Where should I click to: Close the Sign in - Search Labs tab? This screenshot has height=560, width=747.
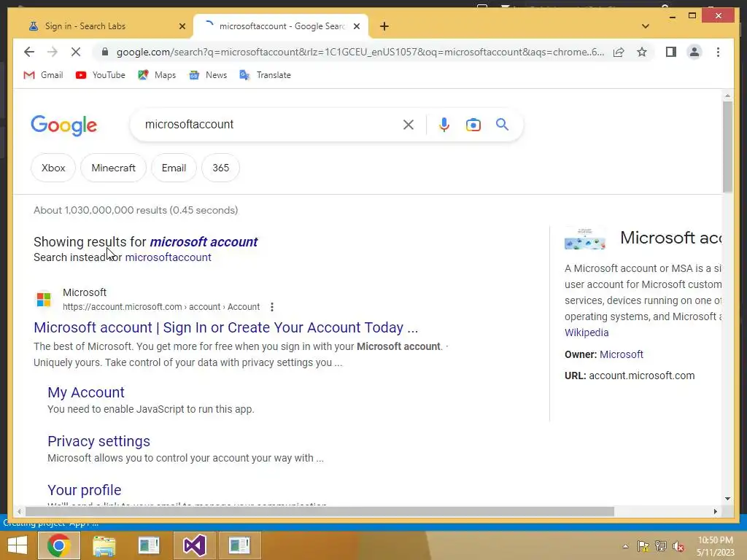coord(182,26)
